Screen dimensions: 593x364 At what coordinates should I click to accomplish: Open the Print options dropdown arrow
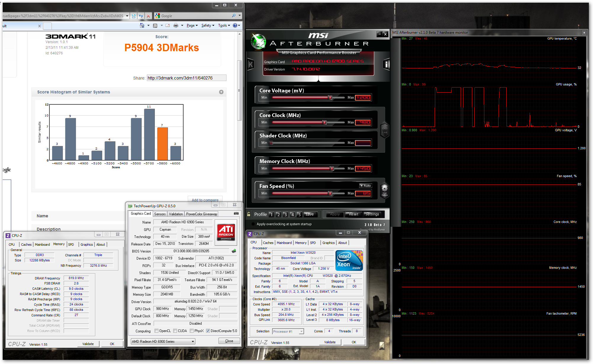click(x=182, y=26)
